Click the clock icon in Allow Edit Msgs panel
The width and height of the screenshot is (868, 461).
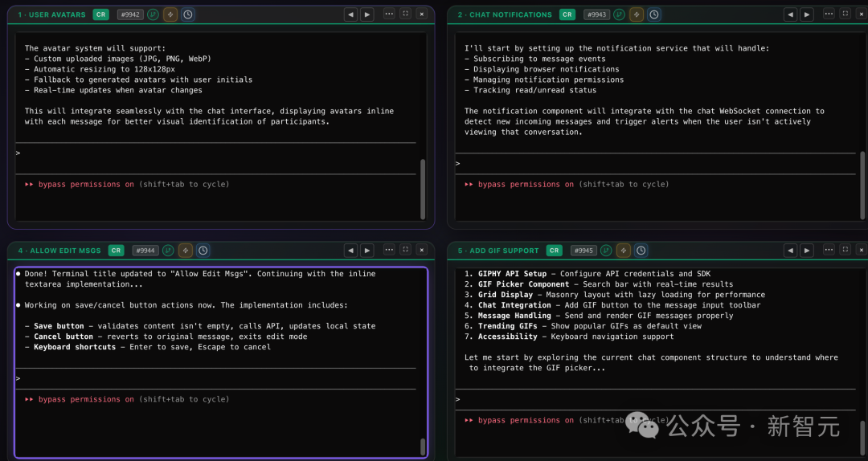pos(203,250)
